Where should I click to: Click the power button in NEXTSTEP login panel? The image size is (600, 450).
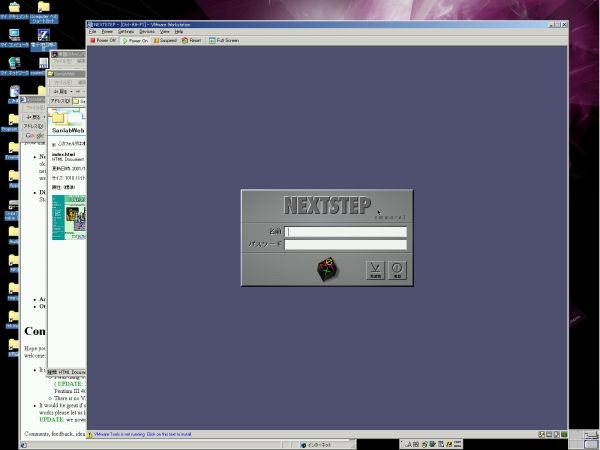coord(397,270)
